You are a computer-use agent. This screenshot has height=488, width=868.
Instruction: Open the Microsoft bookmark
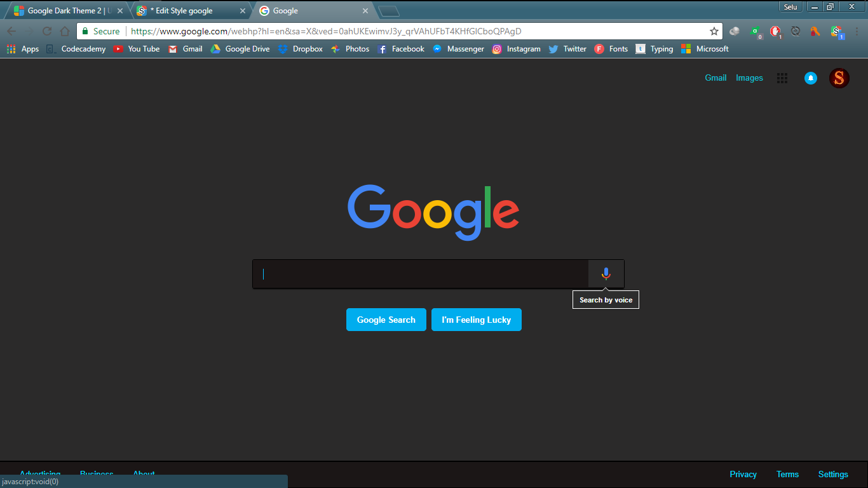(705, 49)
